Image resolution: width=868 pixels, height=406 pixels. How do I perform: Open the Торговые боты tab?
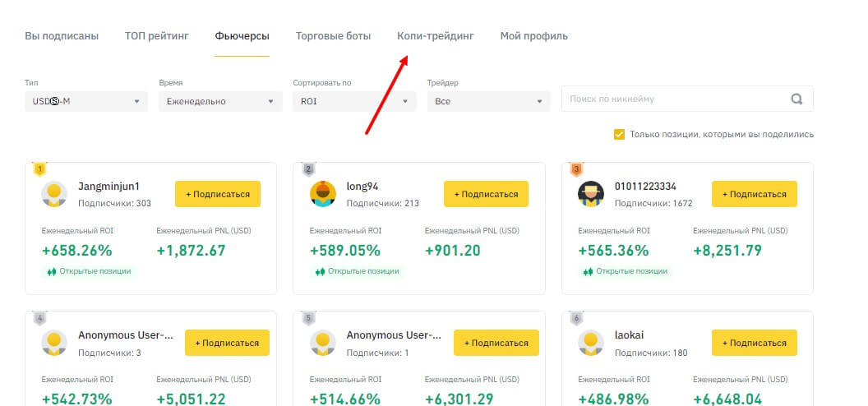pyautogui.click(x=333, y=36)
